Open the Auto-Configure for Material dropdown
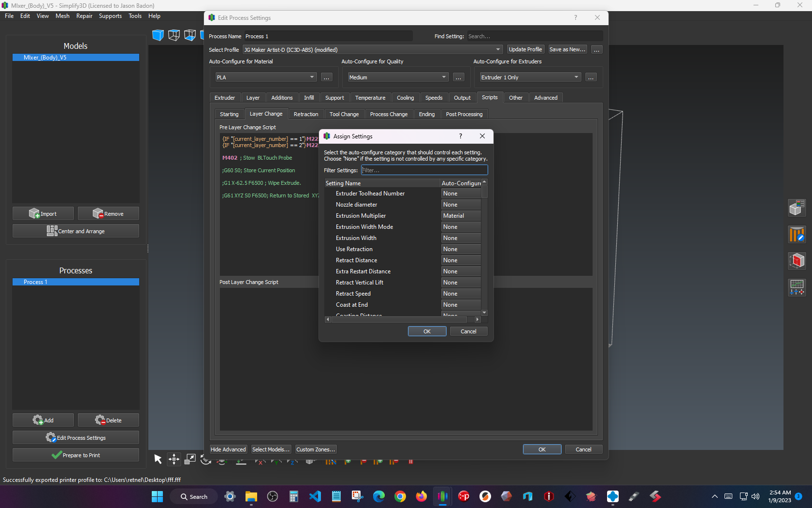The image size is (812, 508). pyautogui.click(x=266, y=77)
